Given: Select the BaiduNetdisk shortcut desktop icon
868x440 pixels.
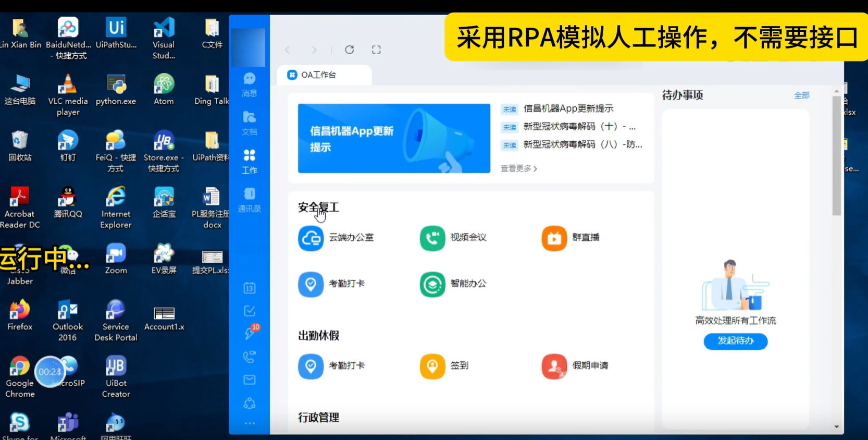Looking at the screenshot, I should pos(68,39).
